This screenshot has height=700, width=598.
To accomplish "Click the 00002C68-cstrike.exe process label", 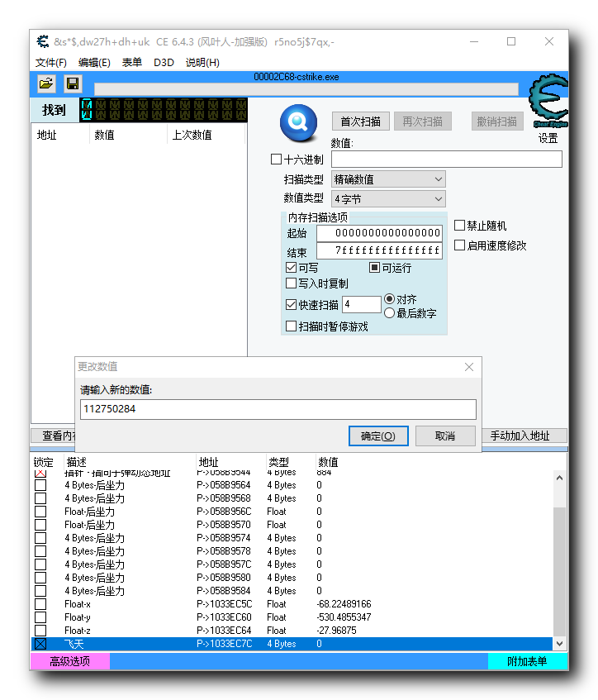I will pos(297,77).
